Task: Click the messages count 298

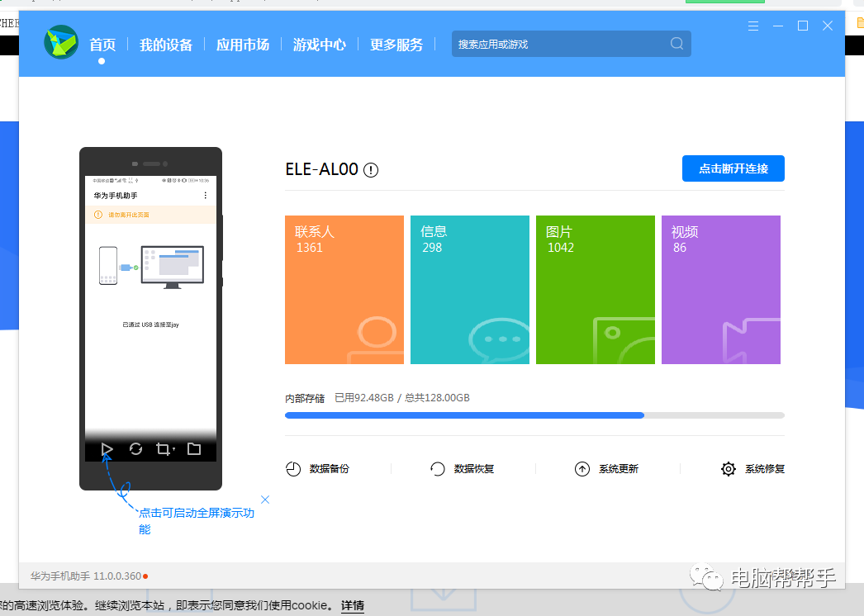Action: click(x=432, y=248)
